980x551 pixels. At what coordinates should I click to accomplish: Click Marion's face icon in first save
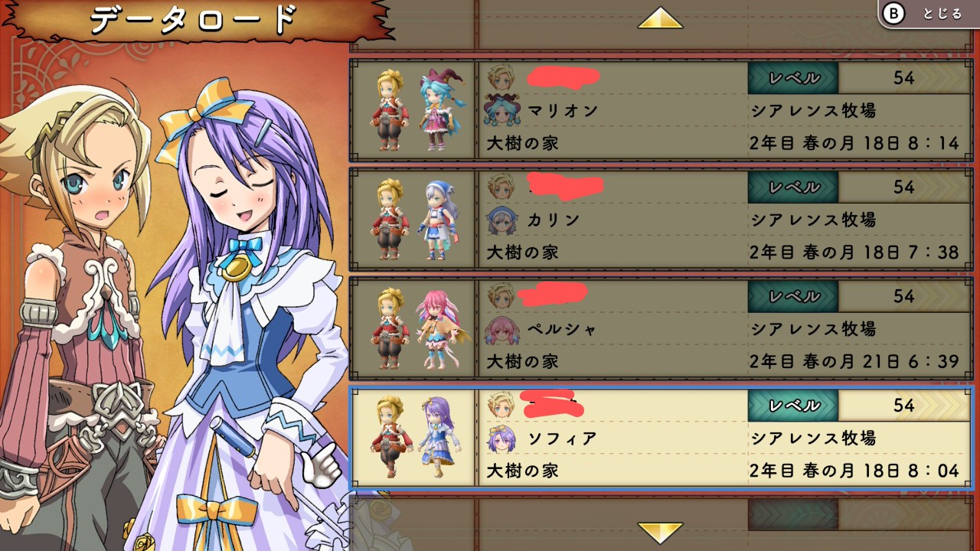(x=501, y=111)
